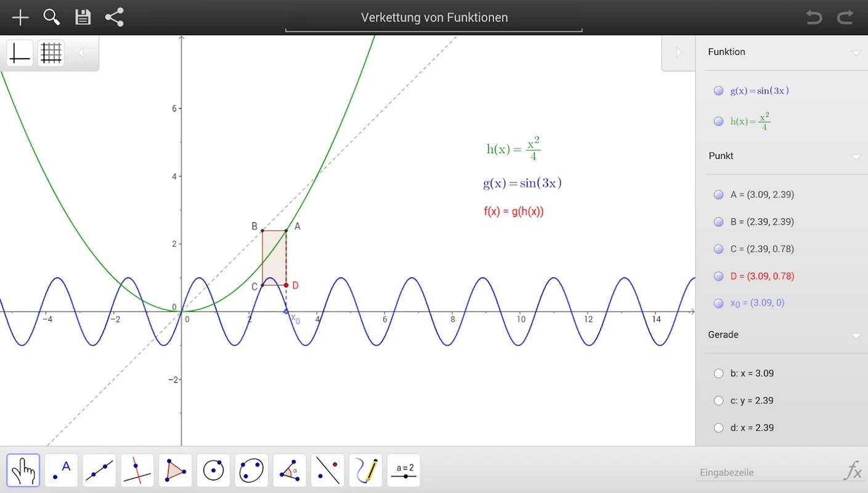Screen dimensions: 868x493
Task: Click the Funktion section header
Action: pyautogui.click(x=727, y=52)
